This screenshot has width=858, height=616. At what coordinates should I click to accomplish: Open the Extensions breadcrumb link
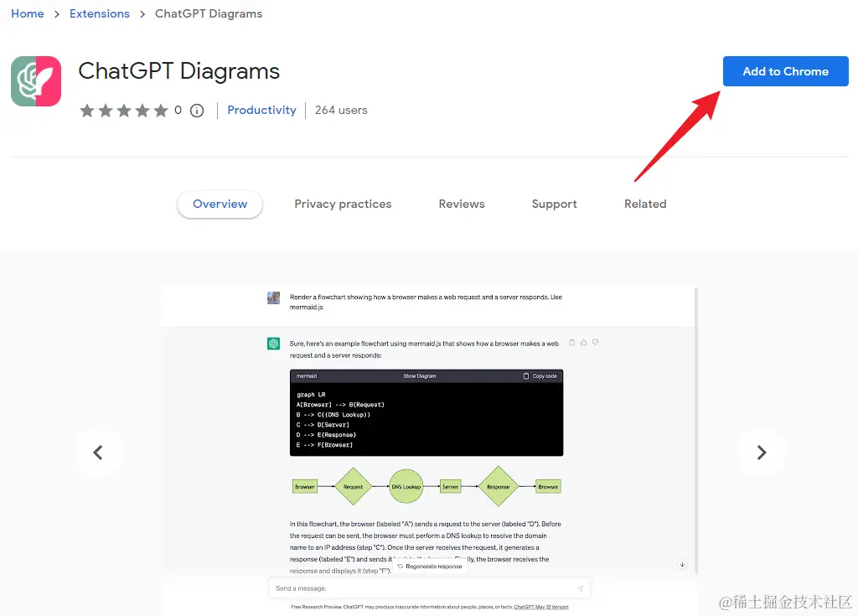[100, 13]
